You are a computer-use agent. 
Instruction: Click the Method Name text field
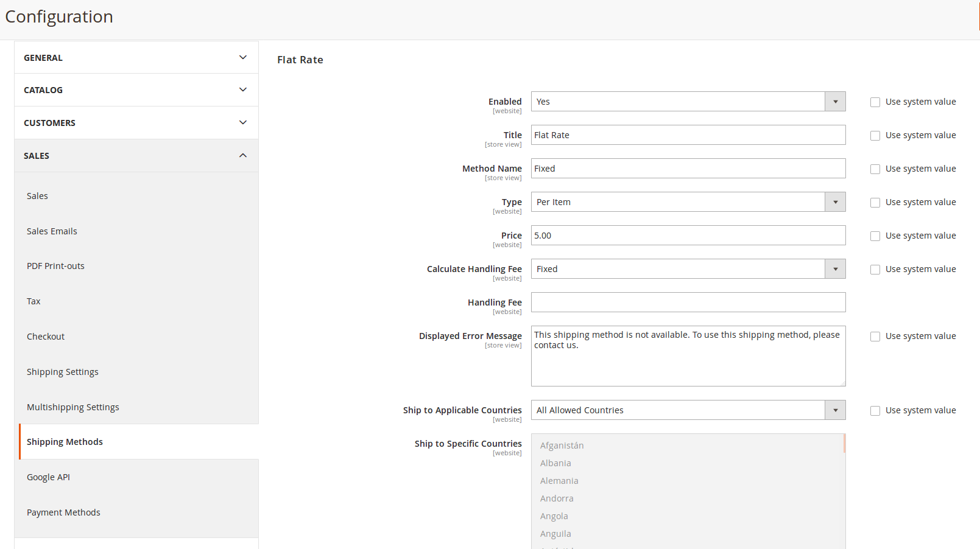[x=688, y=169]
